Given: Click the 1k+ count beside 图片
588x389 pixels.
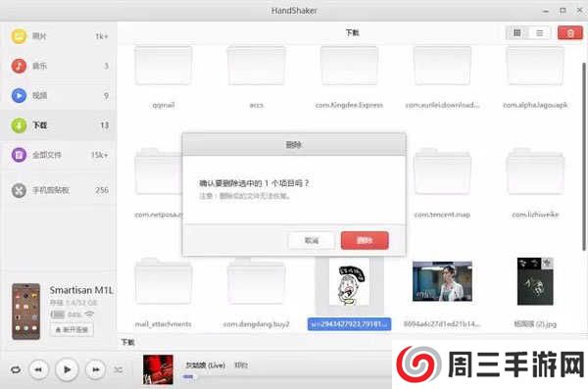Looking at the screenshot, I should click(x=102, y=36).
